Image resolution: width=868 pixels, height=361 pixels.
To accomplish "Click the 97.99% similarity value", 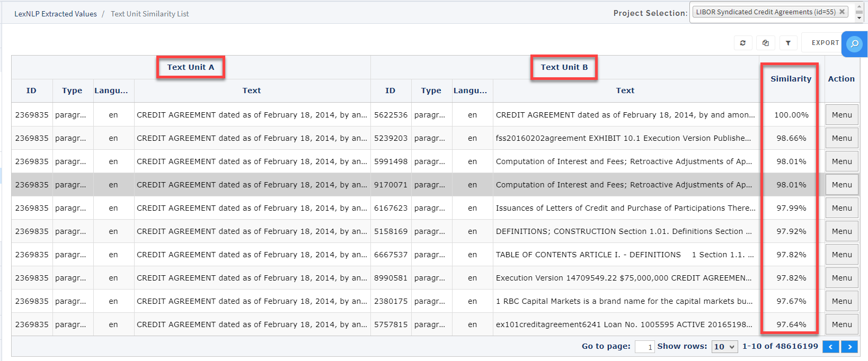I will (791, 208).
